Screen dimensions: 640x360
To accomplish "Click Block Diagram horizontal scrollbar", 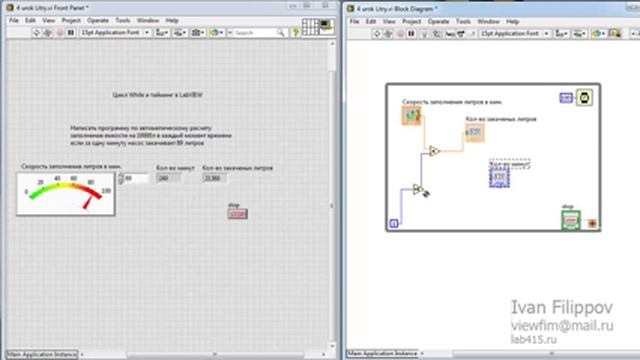I will (551, 353).
